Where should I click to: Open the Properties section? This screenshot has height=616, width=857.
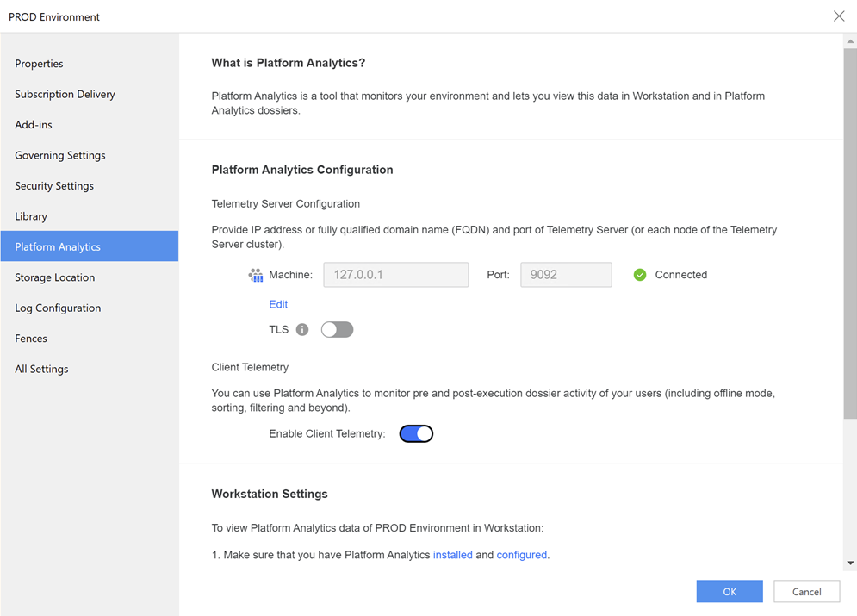(39, 64)
